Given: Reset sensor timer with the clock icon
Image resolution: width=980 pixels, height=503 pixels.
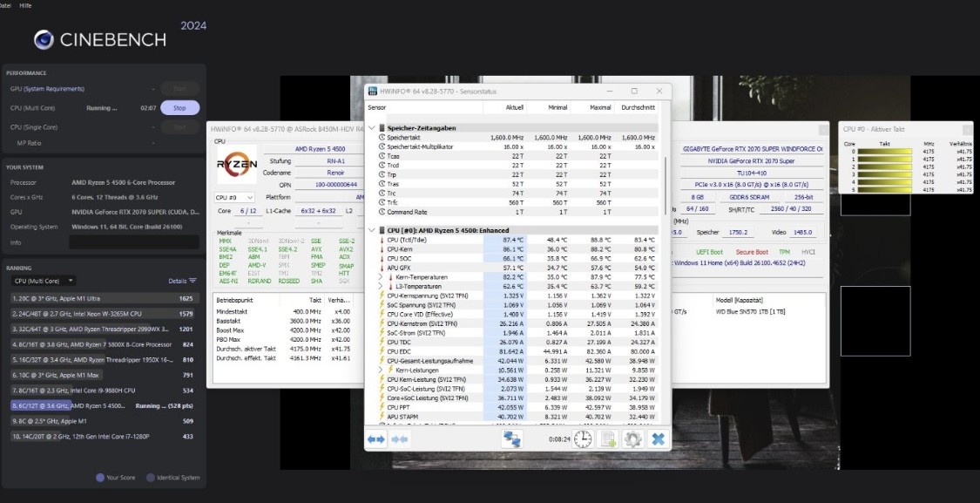Looking at the screenshot, I should pyautogui.click(x=582, y=439).
